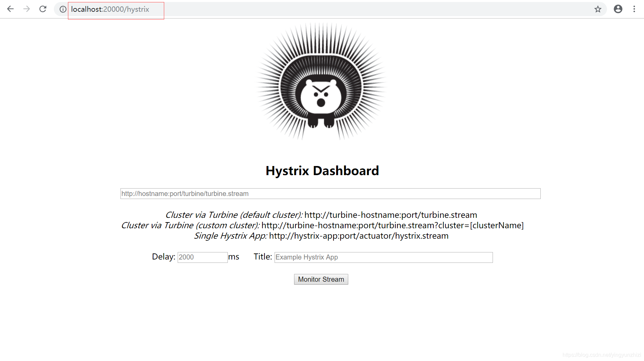Focus the Delay input field showing 2000
Image resolution: width=644 pixels, height=361 pixels.
203,257
